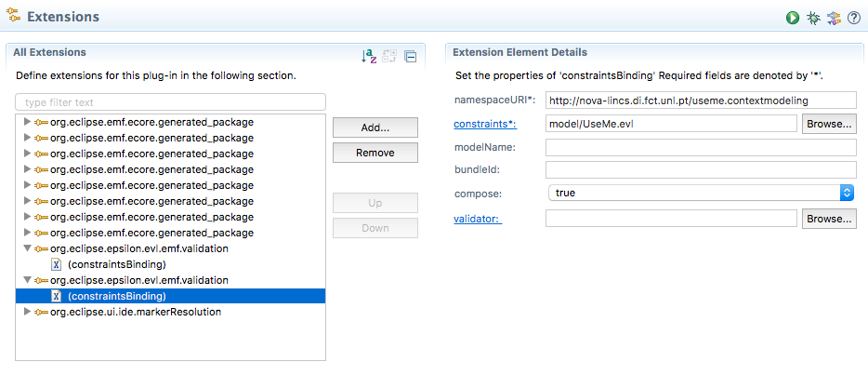The image size is (868, 375).
Task: Click the organize manifests wizard icon
Action: tap(834, 18)
